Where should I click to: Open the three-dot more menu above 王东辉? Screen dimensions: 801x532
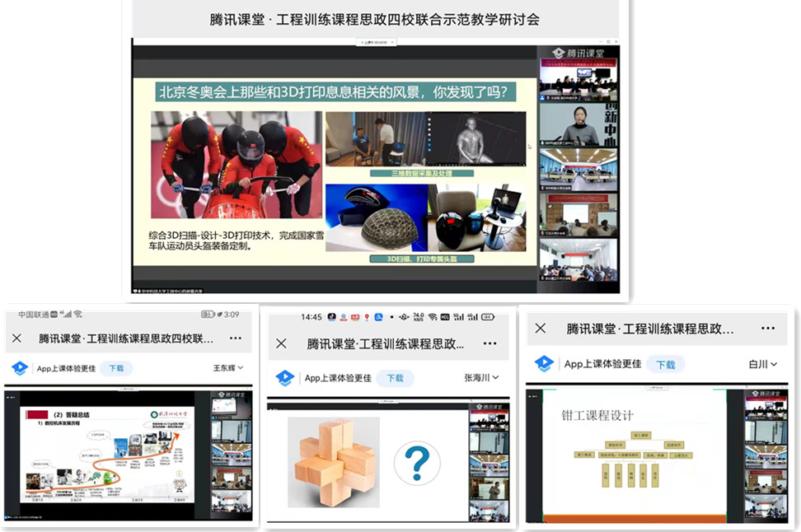[236, 338]
